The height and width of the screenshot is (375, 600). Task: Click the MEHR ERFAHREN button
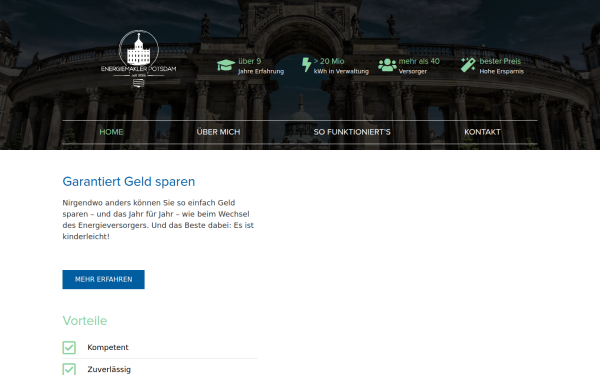[104, 279]
